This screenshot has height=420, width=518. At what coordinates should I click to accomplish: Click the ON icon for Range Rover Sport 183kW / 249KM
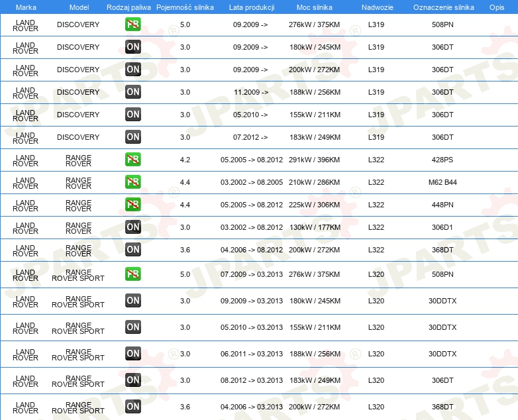tap(132, 380)
